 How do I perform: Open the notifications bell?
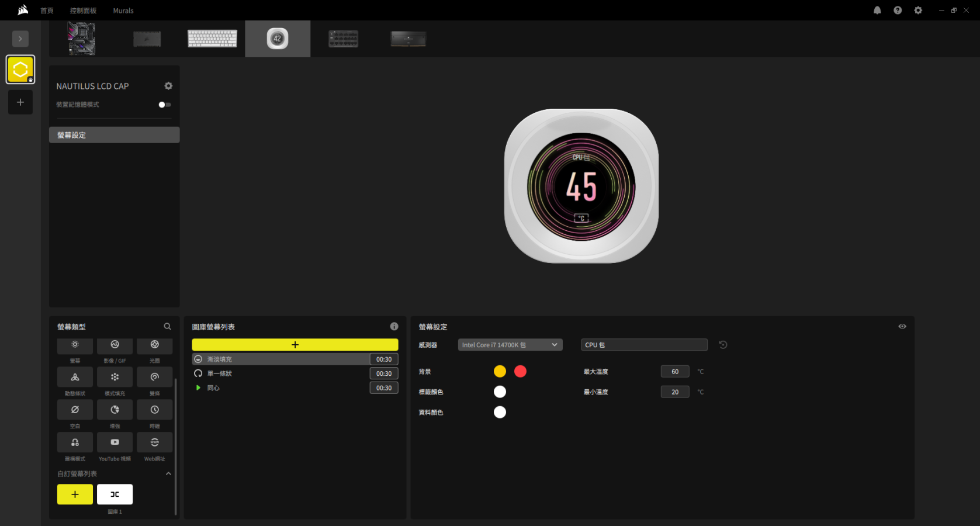tap(877, 11)
